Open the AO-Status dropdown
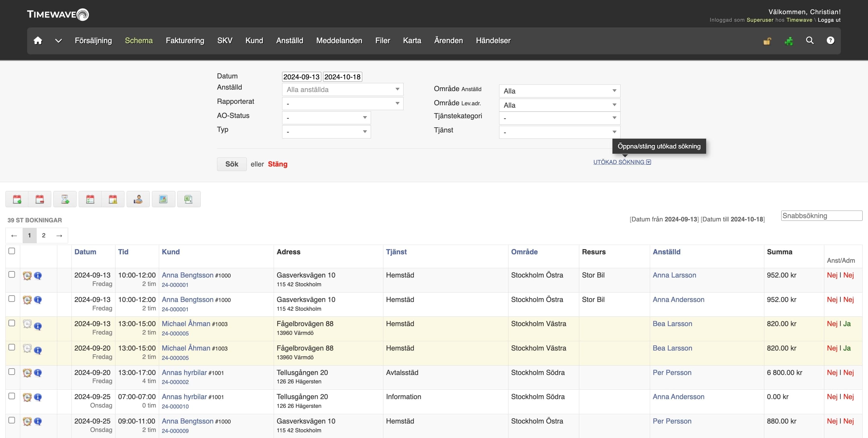The width and height of the screenshot is (868, 438). (326, 118)
